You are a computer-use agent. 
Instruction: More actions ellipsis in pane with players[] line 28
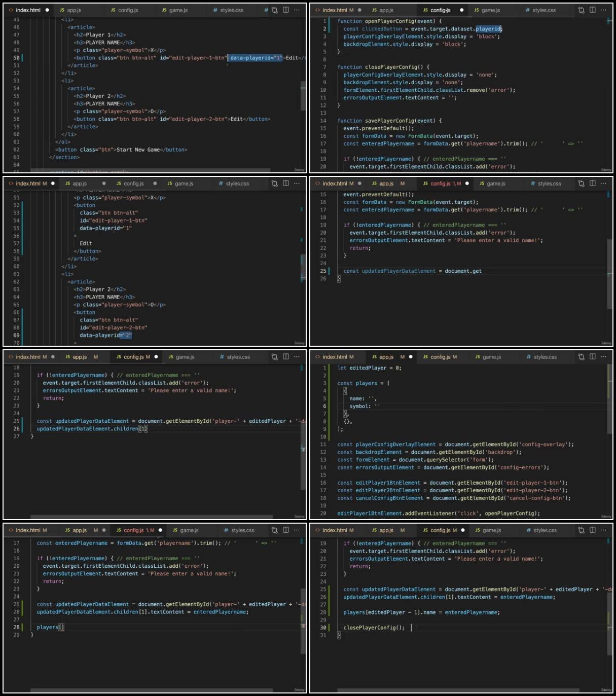pos(297,530)
